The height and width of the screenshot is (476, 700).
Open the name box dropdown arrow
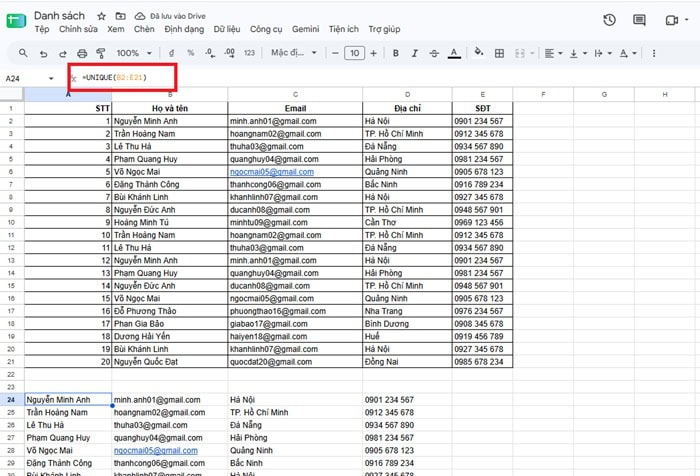(x=51, y=79)
